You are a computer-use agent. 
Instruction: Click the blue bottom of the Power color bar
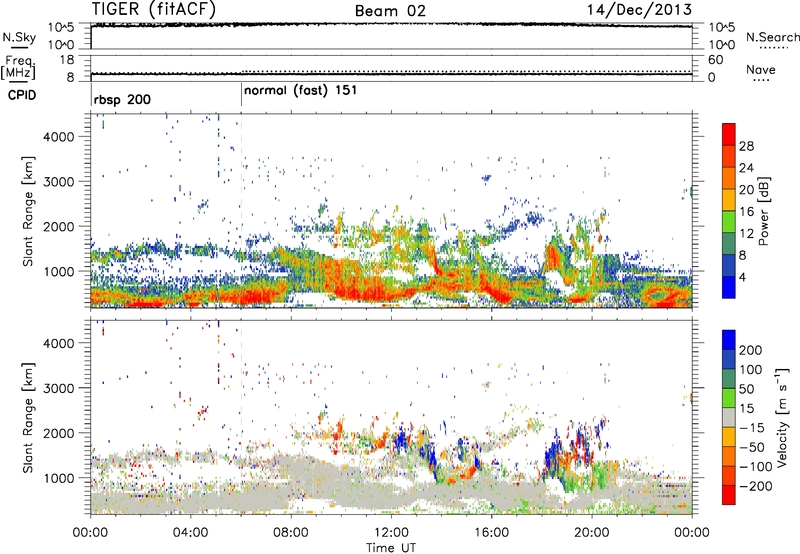(729, 287)
